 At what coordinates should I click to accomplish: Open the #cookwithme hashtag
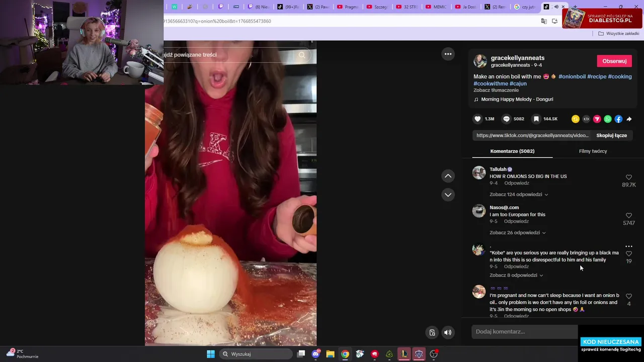coord(491,83)
